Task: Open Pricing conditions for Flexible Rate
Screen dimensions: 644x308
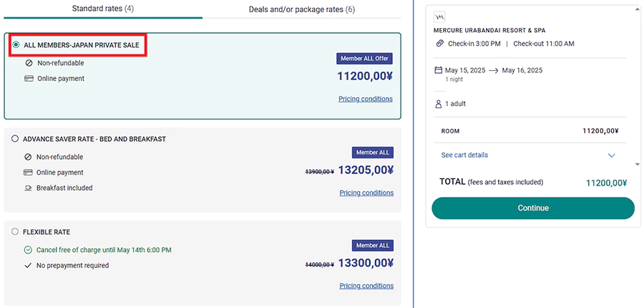Action: click(366, 286)
